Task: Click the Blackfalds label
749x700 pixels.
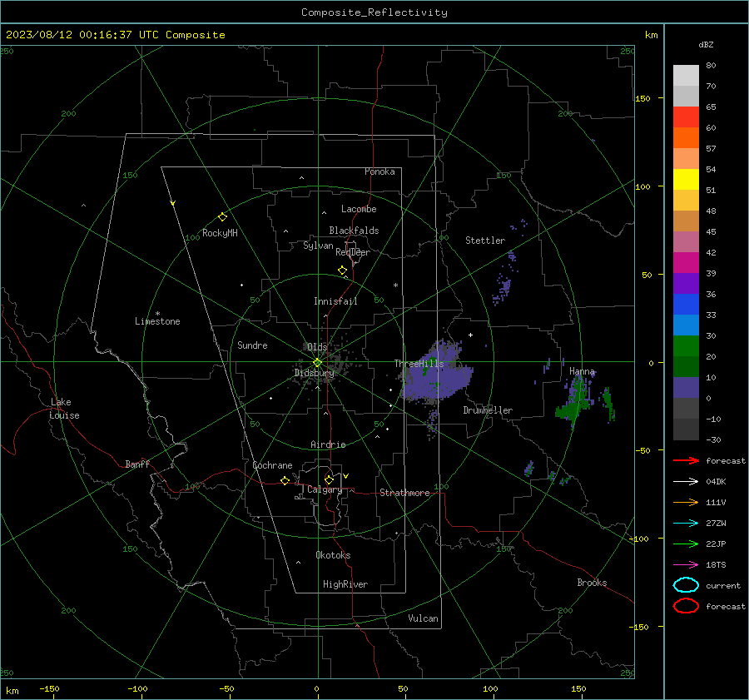Action: (x=354, y=231)
